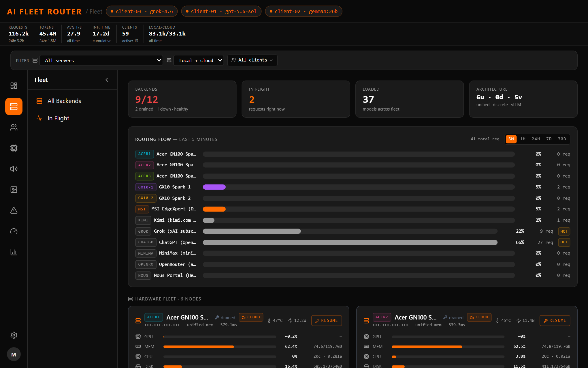Collapse the Fleet side panel

coord(107,80)
